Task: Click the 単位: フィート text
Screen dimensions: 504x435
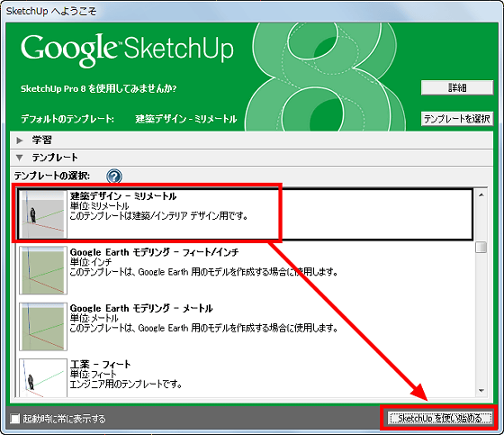Action: click(94, 374)
